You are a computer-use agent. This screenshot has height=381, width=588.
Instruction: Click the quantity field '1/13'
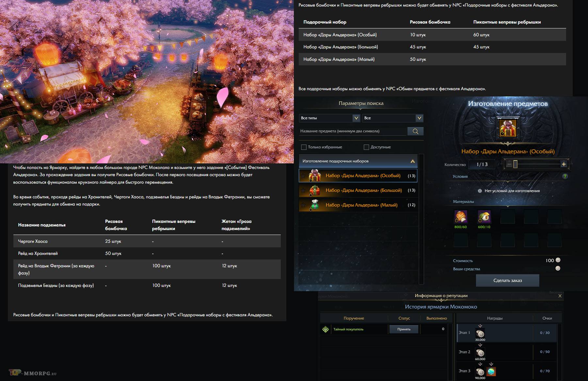482,164
